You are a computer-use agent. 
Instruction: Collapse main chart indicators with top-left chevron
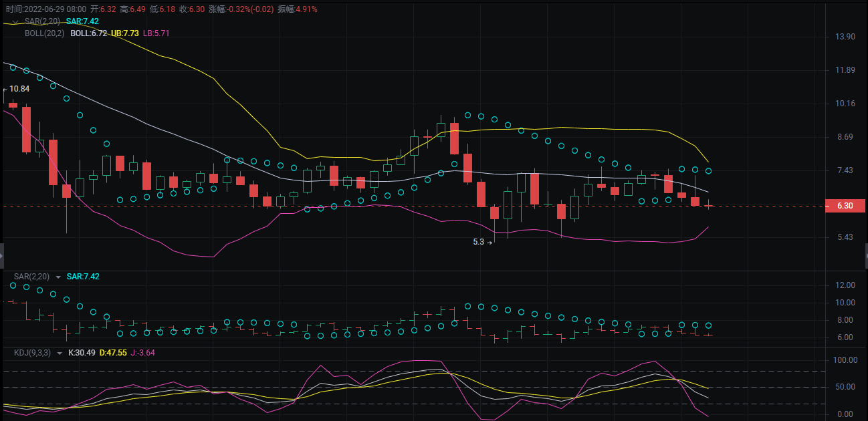pyautogui.click(x=15, y=22)
